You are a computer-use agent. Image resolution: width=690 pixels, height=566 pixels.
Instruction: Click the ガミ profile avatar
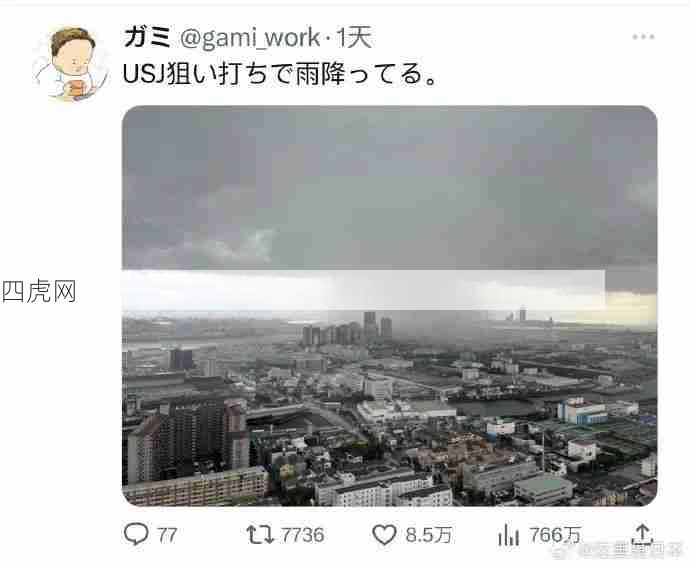[71, 64]
